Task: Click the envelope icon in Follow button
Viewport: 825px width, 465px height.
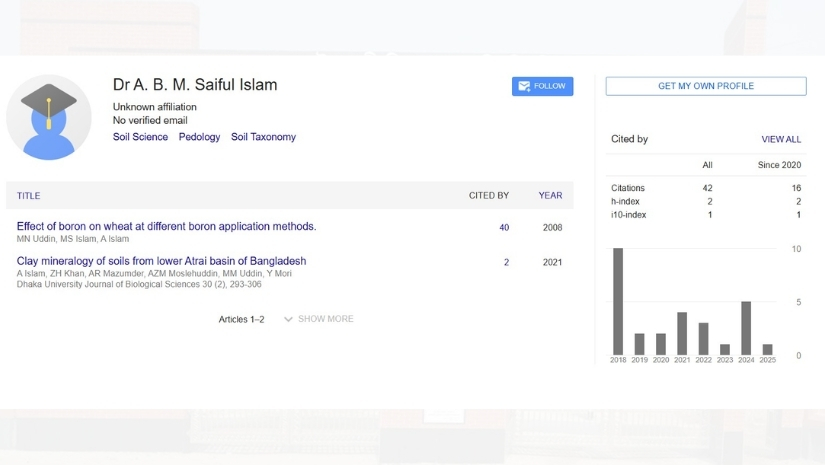Action: click(524, 87)
